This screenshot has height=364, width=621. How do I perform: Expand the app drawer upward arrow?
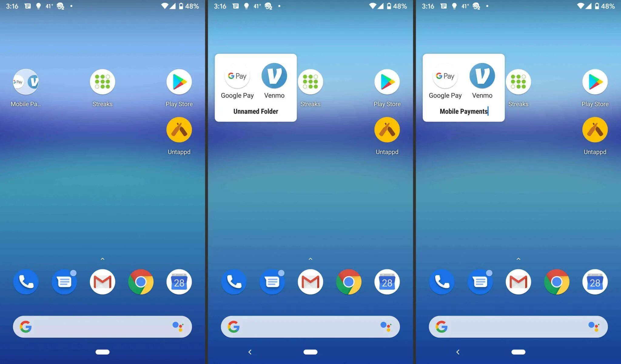pos(103,259)
